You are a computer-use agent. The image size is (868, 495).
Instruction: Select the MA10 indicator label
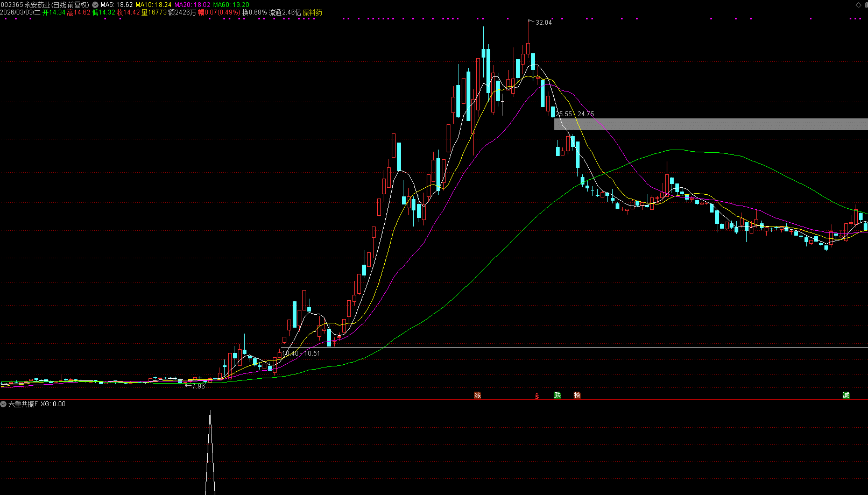pyautogui.click(x=153, y=5)
